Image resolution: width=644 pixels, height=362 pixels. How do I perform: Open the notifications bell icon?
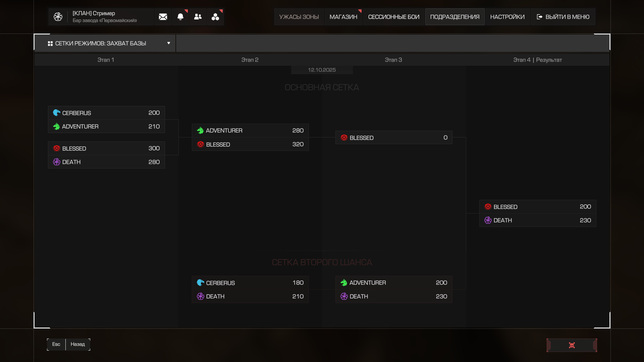180,17
